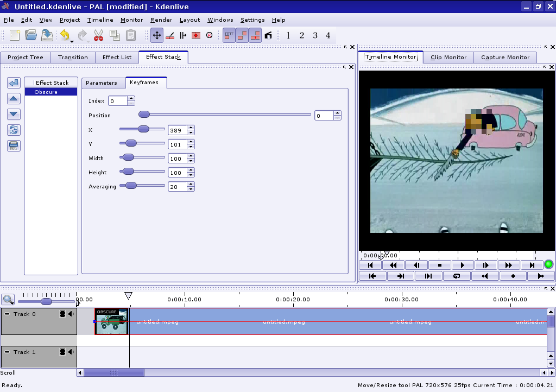556x392 pixels.
Task: Toggle Track 1 video film icon
Action: 62,352
